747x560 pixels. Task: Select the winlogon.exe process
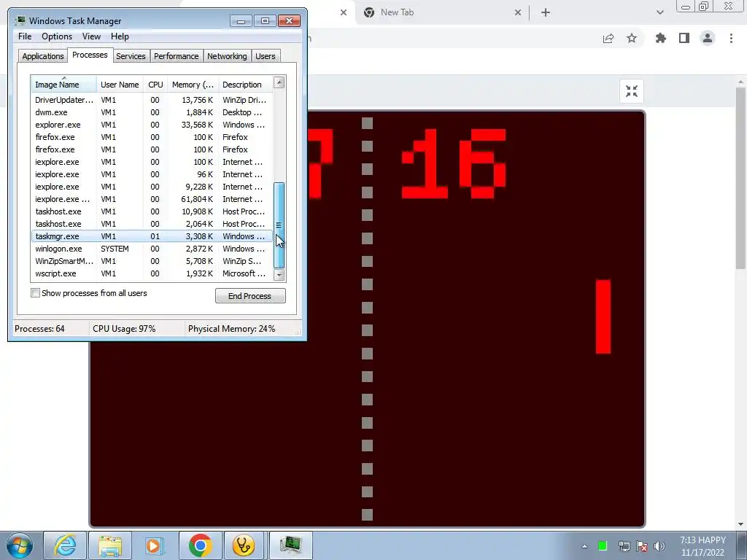(x=152, y=249)
